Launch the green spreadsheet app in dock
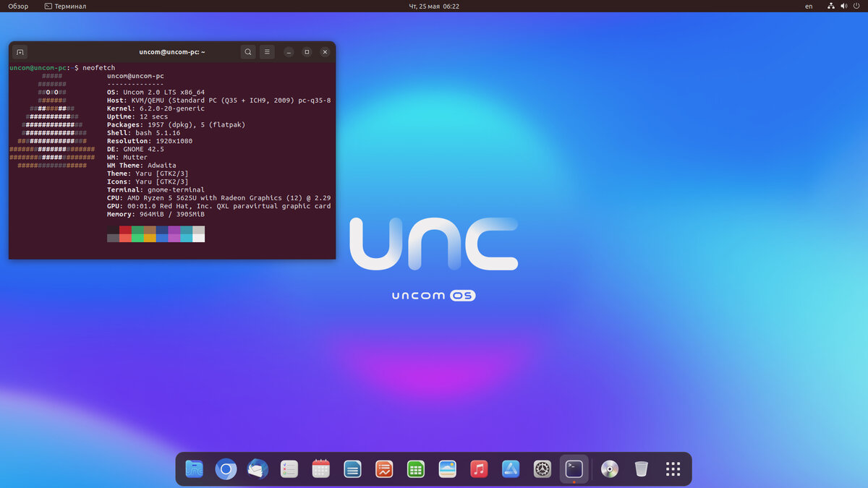The image size is (868, 488). click(415, 469)
